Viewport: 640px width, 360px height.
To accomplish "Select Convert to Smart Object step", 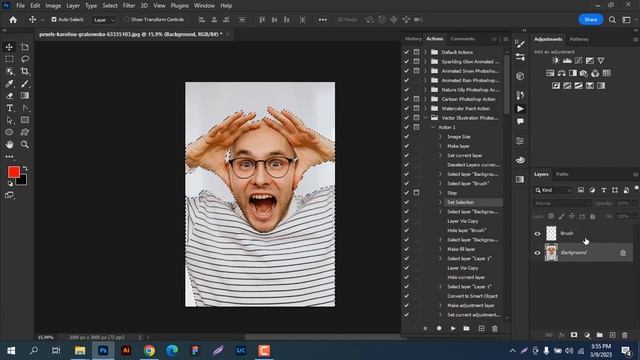I will click(472, 296).
